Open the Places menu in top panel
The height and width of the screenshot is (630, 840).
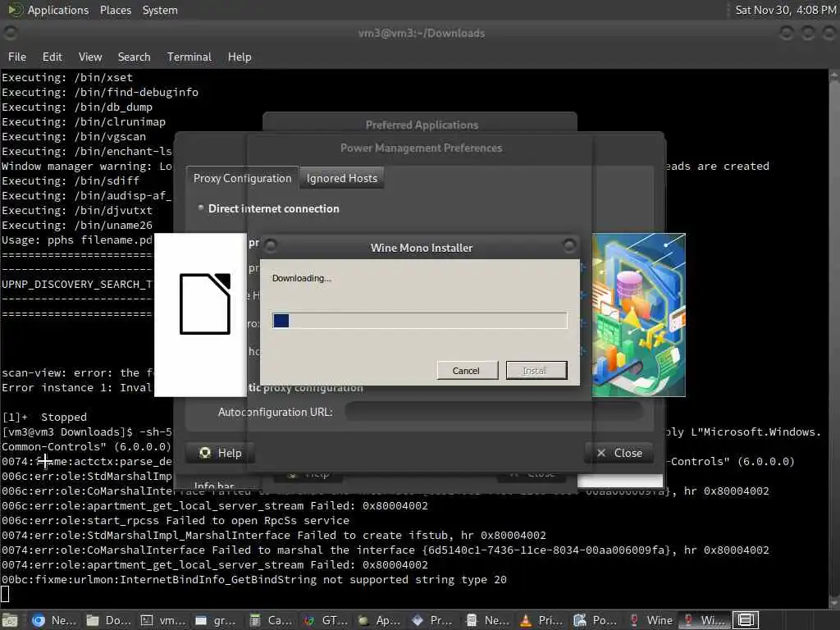tap(115, 10)
